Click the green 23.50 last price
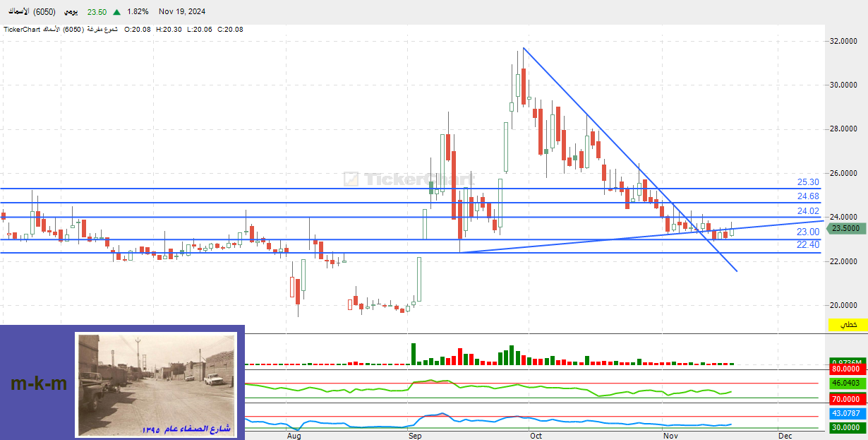 [97, 12]
